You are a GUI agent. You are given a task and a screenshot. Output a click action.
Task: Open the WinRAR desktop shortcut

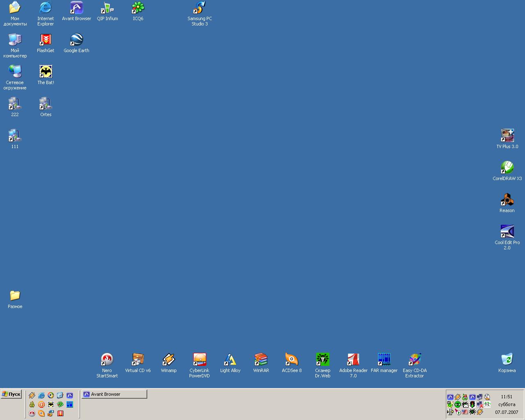click(x=261, y=363)
